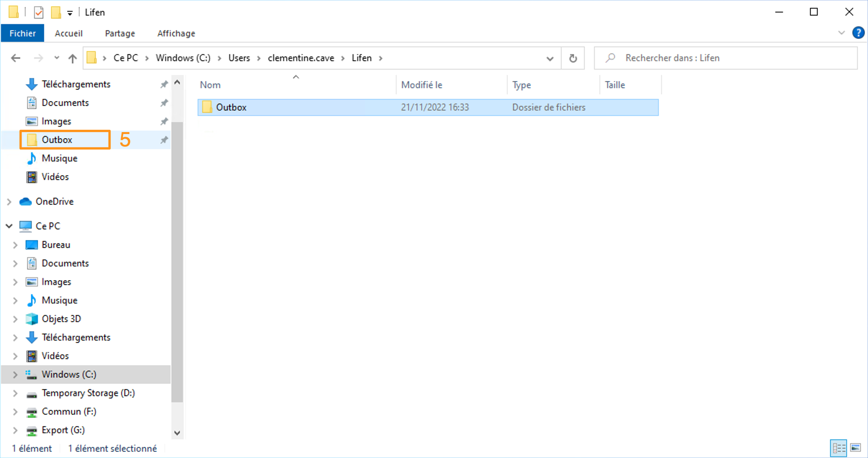The height and width of the screenshot is (458, 868).
Task: Click the Rechercher dans Lifen search field
Action: coord(726,58)
